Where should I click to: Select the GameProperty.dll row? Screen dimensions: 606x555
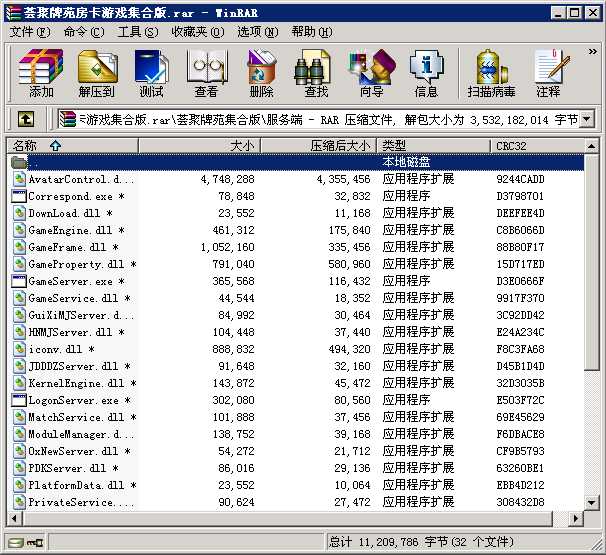[296, 264]
